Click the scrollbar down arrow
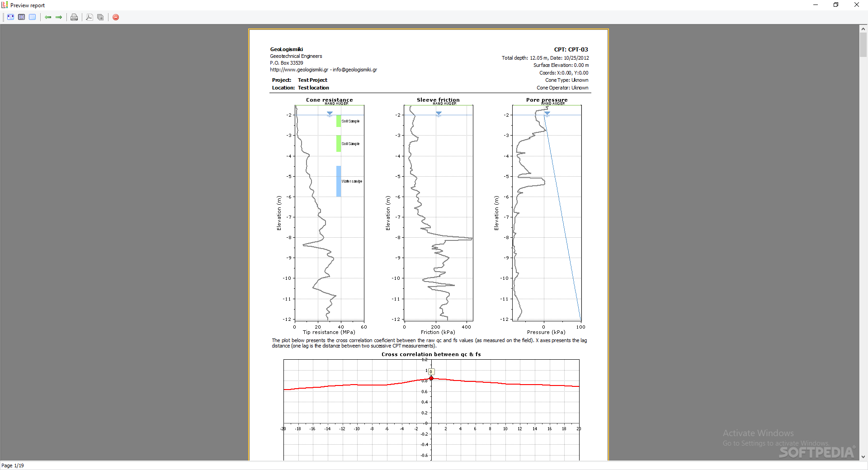 click(x=863, y=457)
